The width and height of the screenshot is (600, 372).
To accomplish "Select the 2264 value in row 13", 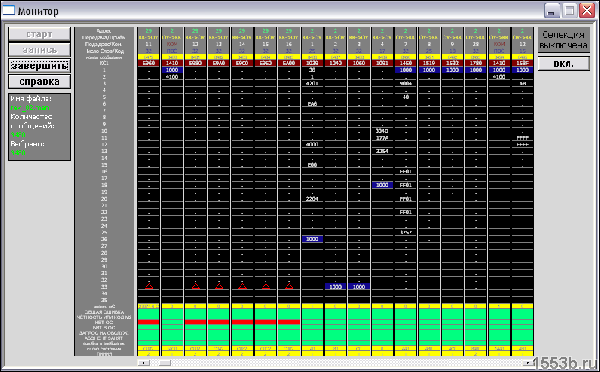I will point(382,151).
